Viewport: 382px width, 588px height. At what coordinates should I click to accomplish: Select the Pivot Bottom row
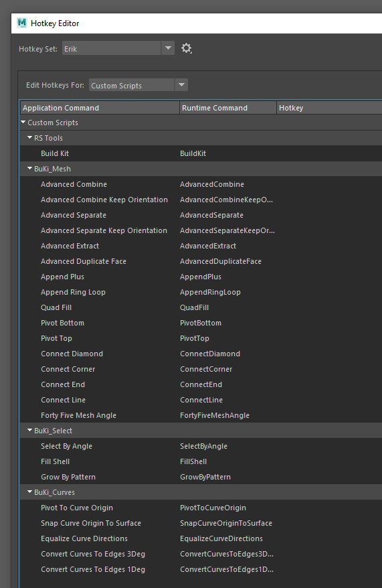pyautogui.click(x=201, y=323)
